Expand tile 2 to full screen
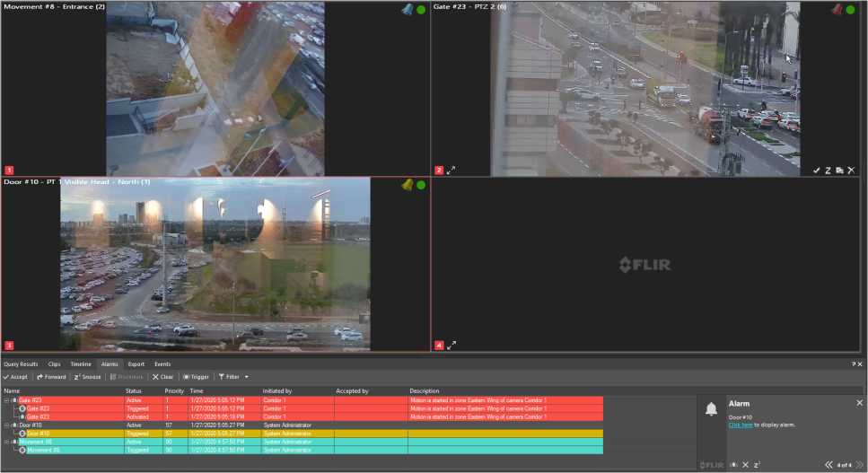 pyautogui.click(x=452, y=170)
